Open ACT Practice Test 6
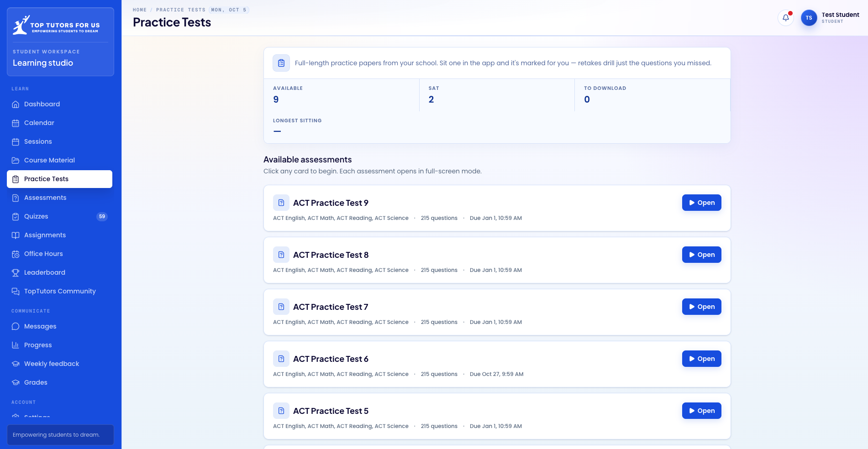The width and height of the screenshot is (868, 449). 702,359
